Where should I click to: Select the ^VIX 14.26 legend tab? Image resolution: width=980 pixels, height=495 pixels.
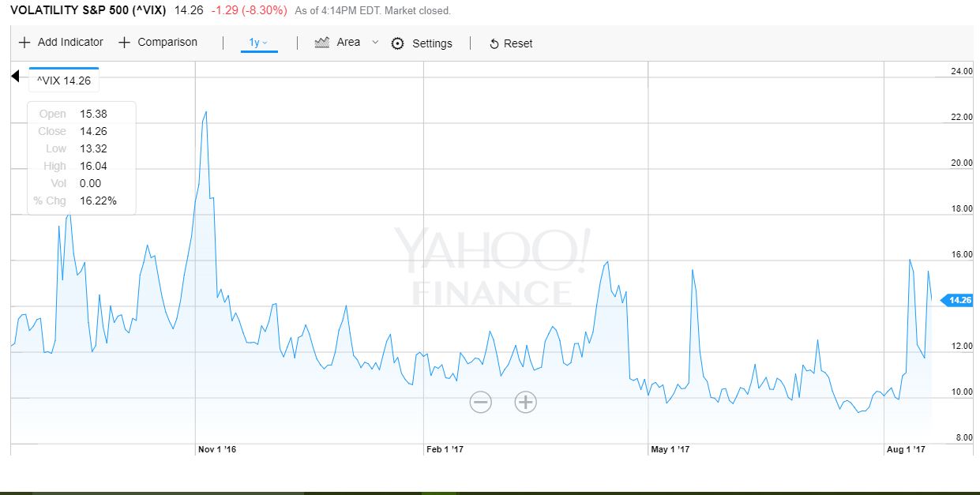pyautogui.click(x=64, y=81)
